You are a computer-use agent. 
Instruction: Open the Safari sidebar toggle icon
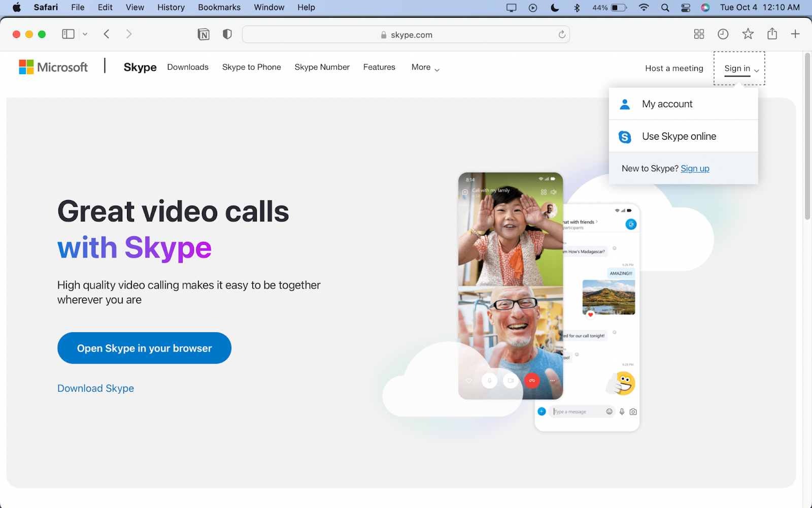point(68,34)
